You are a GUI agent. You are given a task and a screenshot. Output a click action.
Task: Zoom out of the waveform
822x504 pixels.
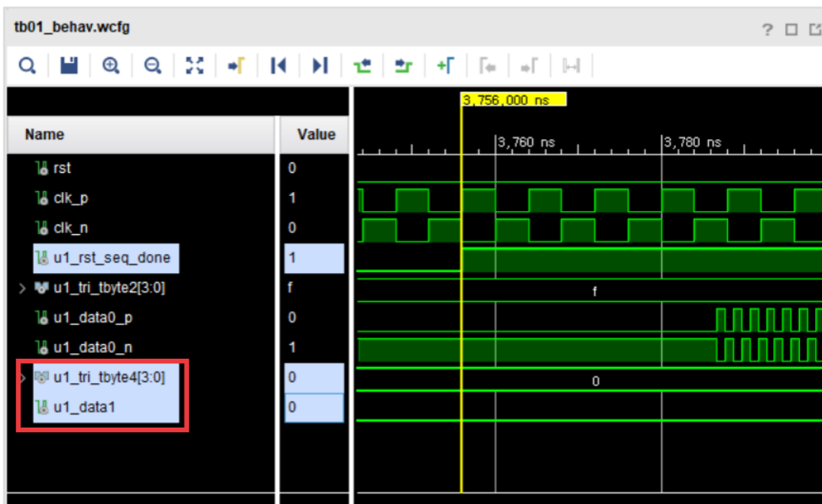click(151, 66)
